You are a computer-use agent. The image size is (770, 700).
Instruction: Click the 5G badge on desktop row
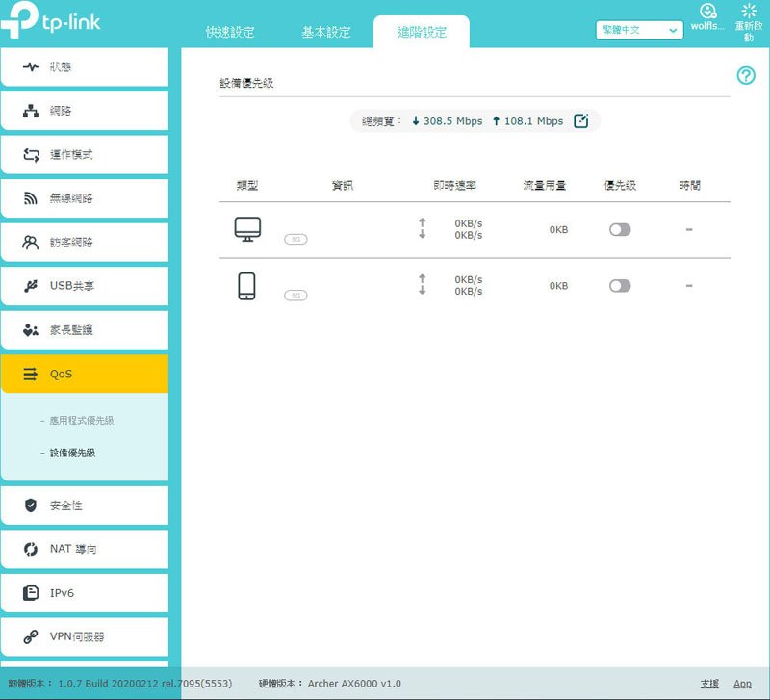tap(295, 239)
